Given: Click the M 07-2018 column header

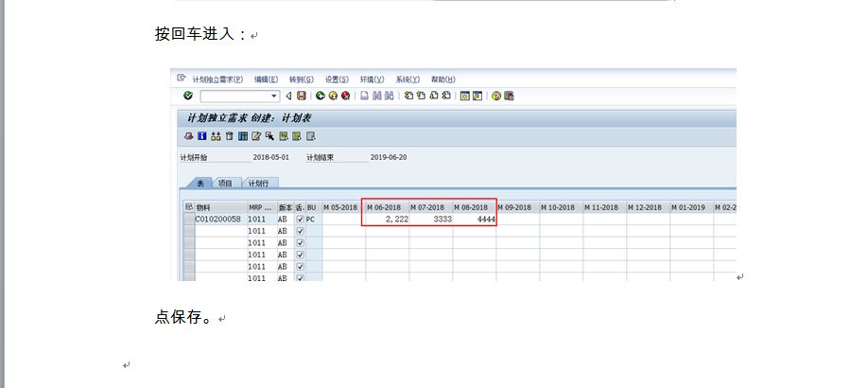Looking at the screenshot, I should click(430, 207).
